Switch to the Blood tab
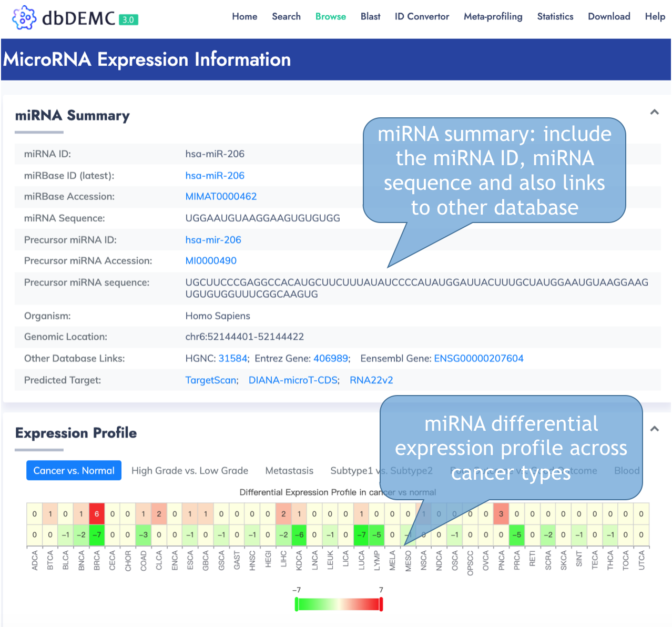The image size is (672, 627). [x=627, y=470]
